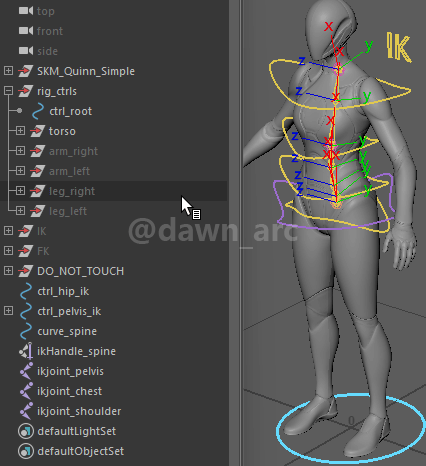
Task: Click the camera icon beside top
Action: 26,11
